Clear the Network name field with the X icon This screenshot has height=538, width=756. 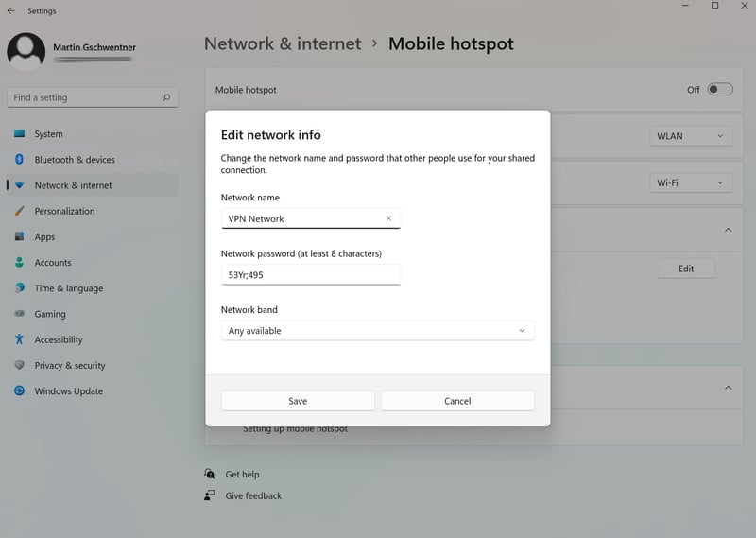tap(388, 218)
